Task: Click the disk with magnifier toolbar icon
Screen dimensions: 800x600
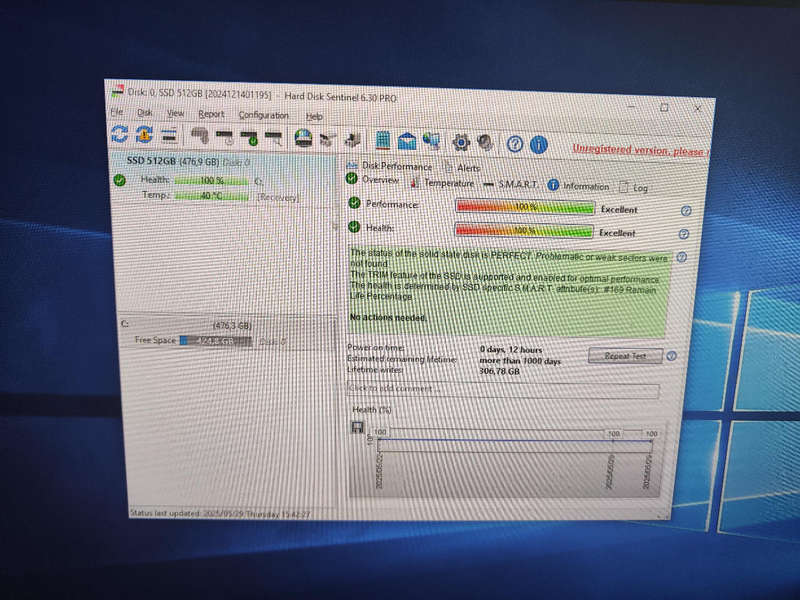Action: (x=274, y=138)
